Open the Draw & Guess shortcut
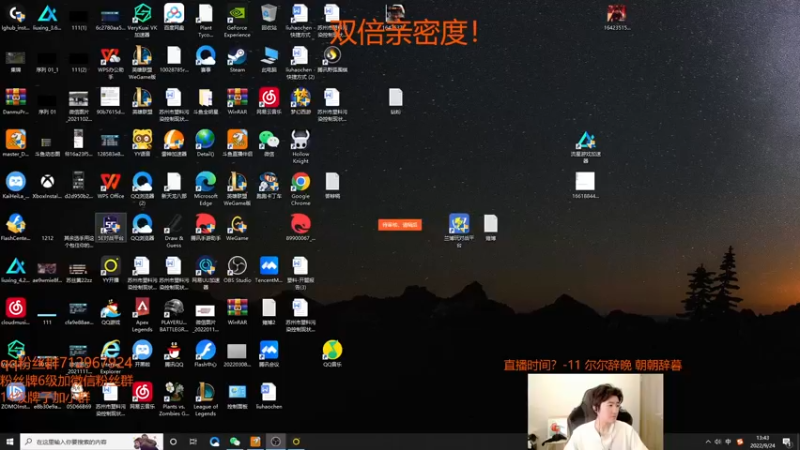This screenshot has width=800, height=450. coord(173,231)
